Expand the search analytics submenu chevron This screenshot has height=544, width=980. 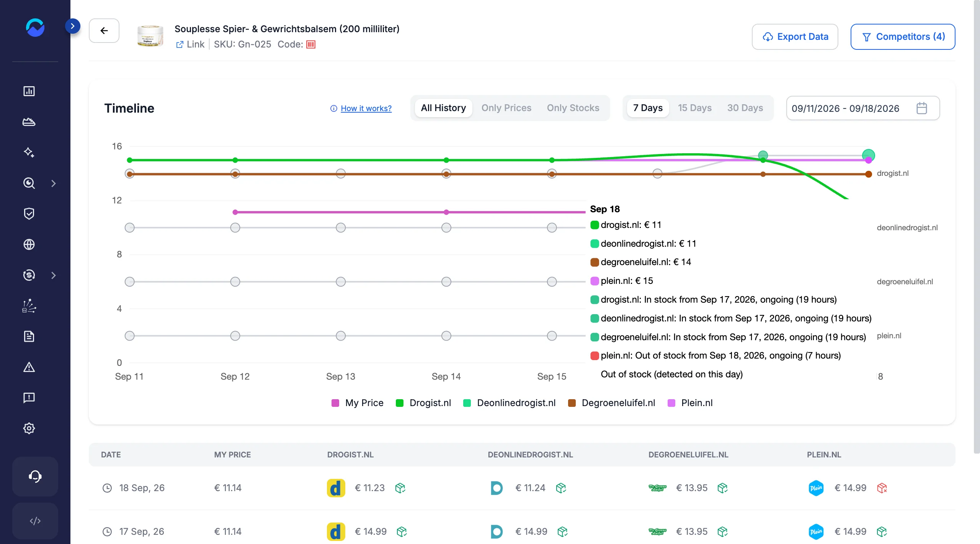[x=54, y=184]
